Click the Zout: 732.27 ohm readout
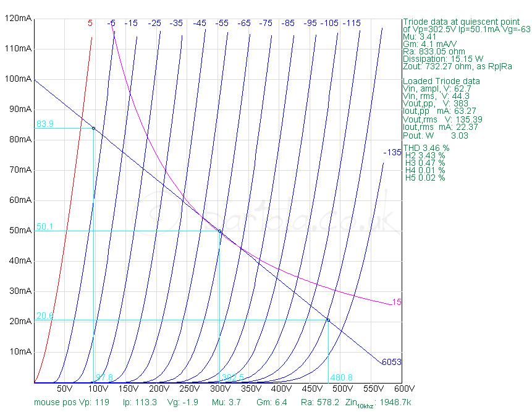Image resolution: width=532 pixels, height=412 pixels. 457,67
